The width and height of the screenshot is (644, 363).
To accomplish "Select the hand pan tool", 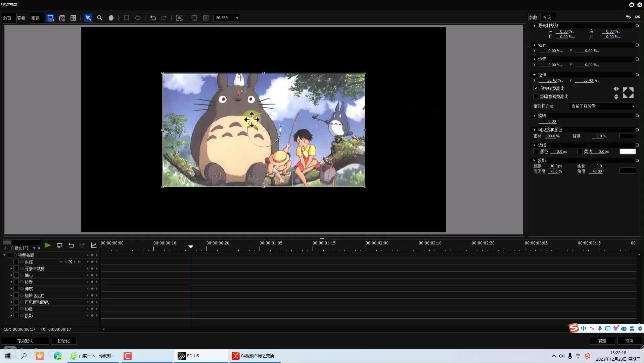I will click(111, 18).
